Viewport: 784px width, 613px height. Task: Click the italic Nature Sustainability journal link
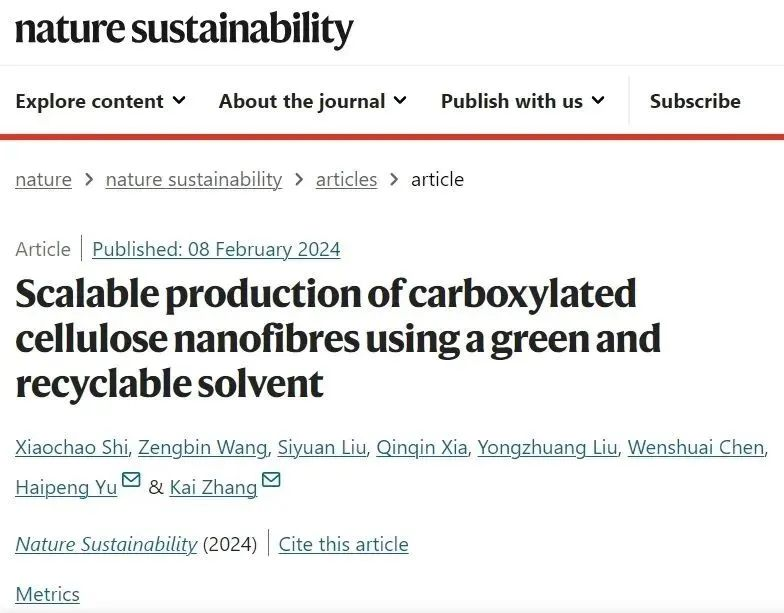pos(106,544)
